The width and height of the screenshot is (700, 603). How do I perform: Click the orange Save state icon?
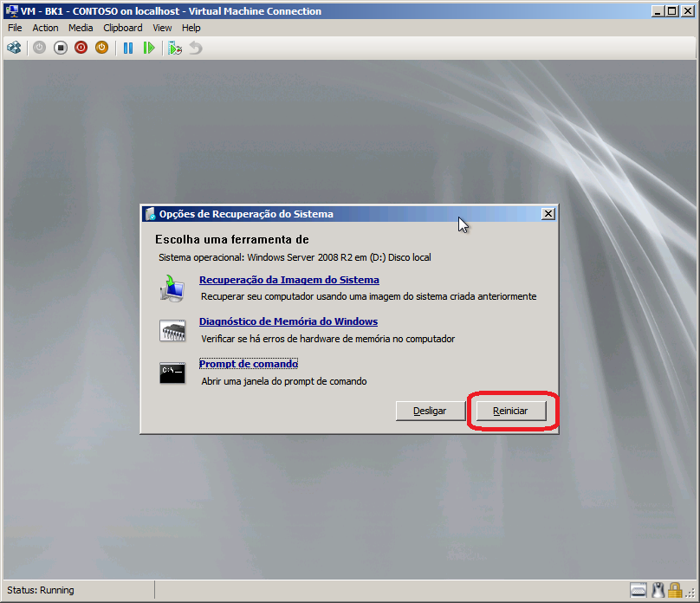(x=101, y=48)
